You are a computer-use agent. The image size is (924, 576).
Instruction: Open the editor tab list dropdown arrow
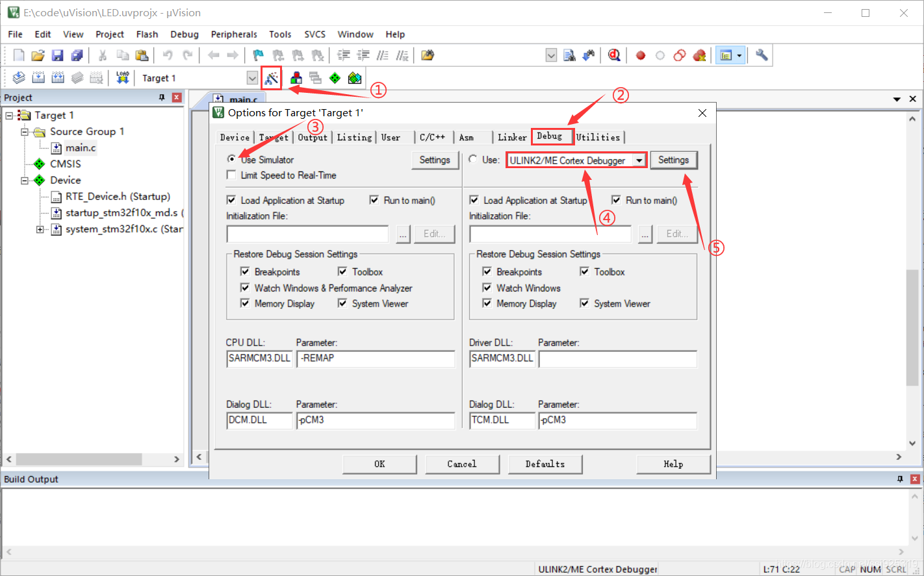(x=897, y=99)
